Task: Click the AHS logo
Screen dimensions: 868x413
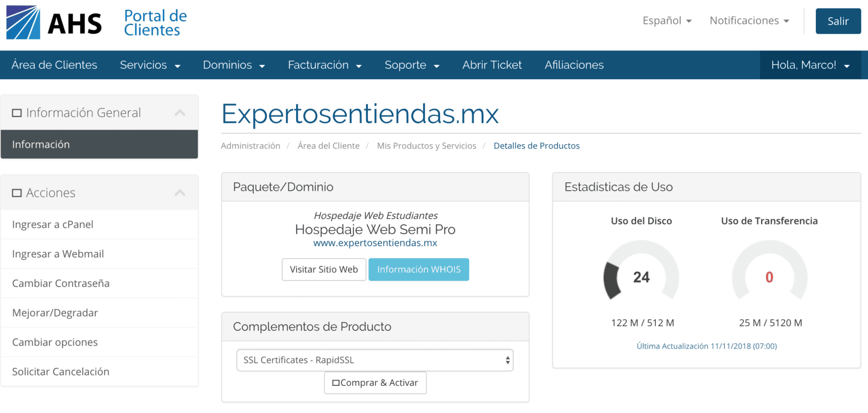Action: coord(54,22)
